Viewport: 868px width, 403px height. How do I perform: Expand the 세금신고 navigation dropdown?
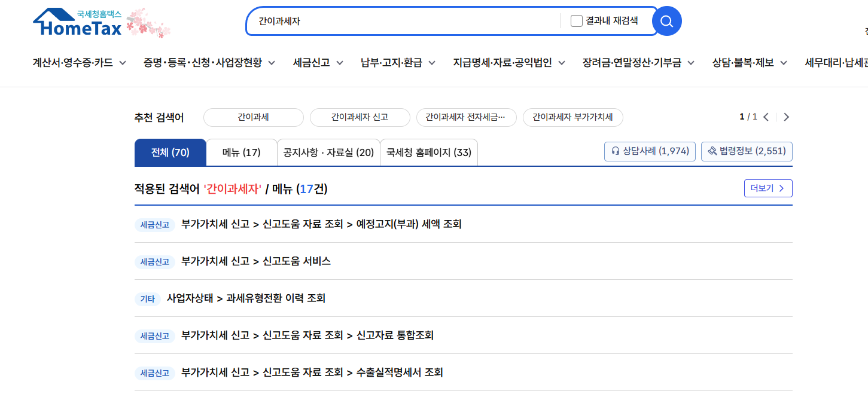tap(318, 62)
